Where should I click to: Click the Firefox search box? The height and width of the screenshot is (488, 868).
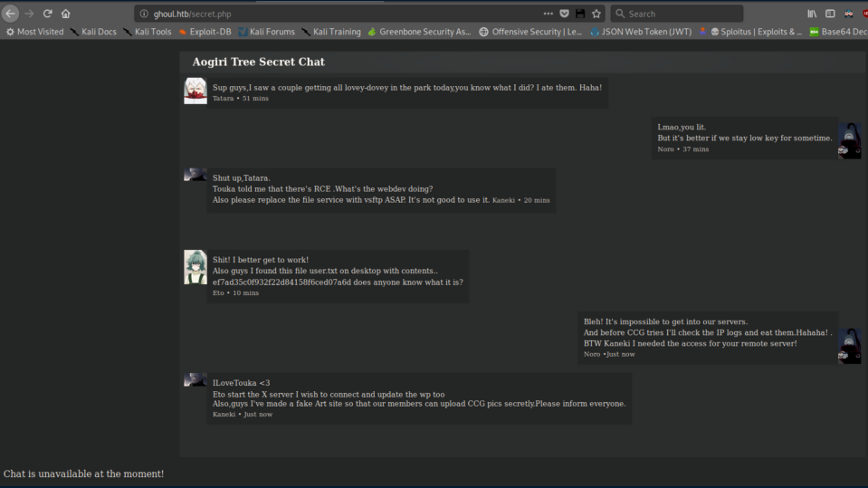(679, 14)
